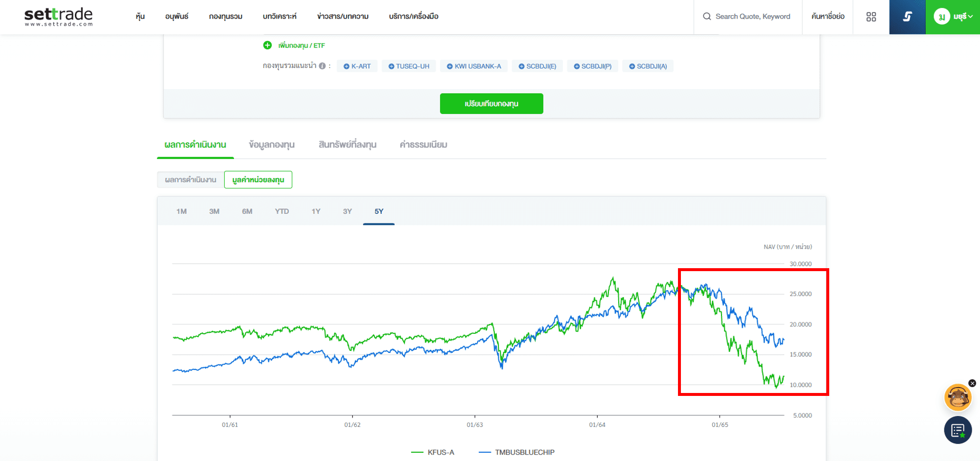This screenshot has width=980, height=461.
Task: Open the feedback notes icon
Action: (957, 430)
